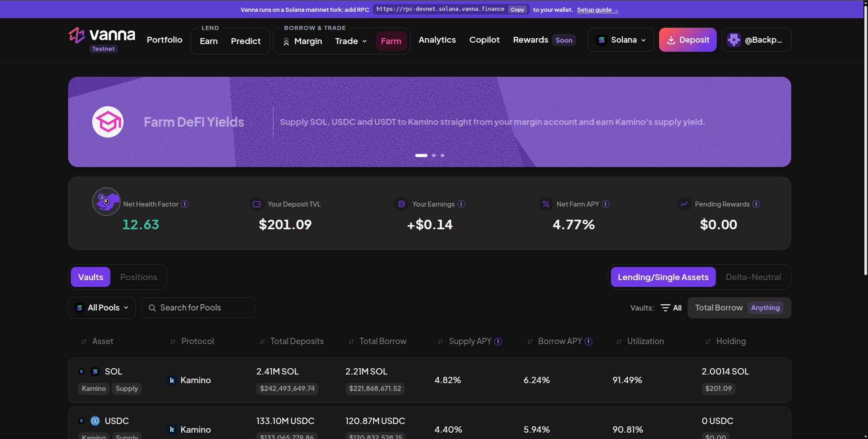Open Pending Rewards info icon
This screenshot has height=439, width=868.
coord(756,204)
